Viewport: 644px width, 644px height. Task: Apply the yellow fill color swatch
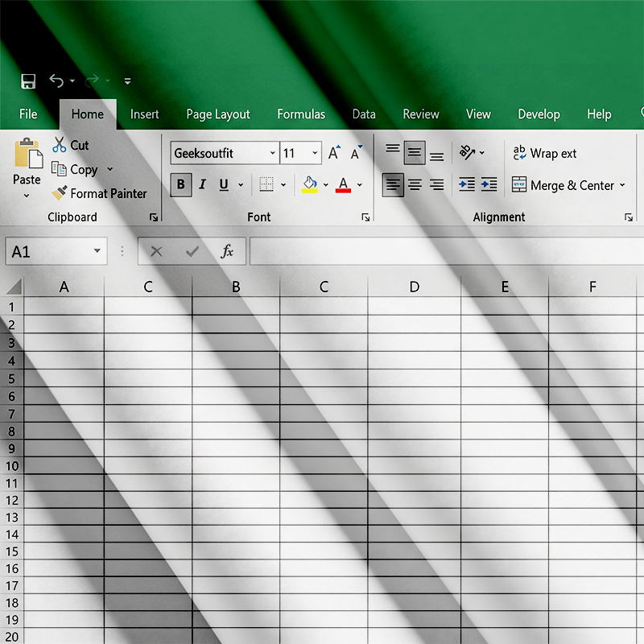[x=310, y=185]
